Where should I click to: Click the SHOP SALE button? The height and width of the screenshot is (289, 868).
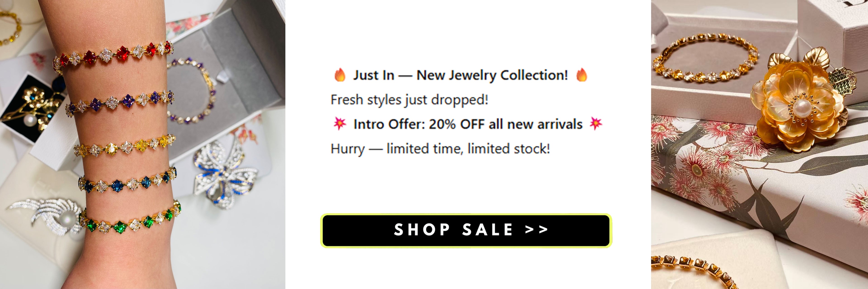pyautogui.click(x=466, y=231)
